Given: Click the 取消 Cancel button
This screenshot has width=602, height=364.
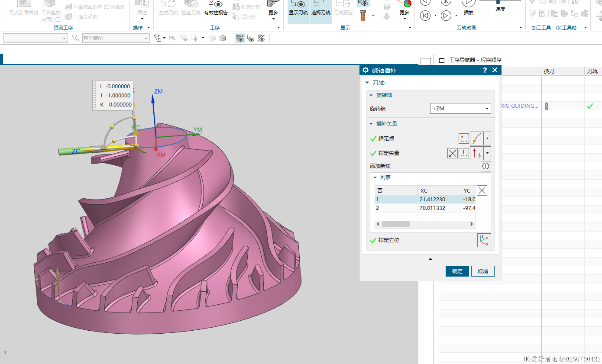Looking at the screenshot, I should 483,271.
